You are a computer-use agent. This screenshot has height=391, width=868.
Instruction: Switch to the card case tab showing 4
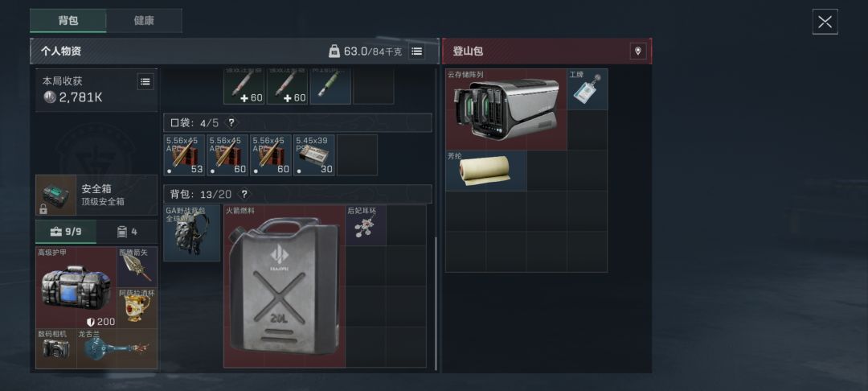[x=127, y=232]
